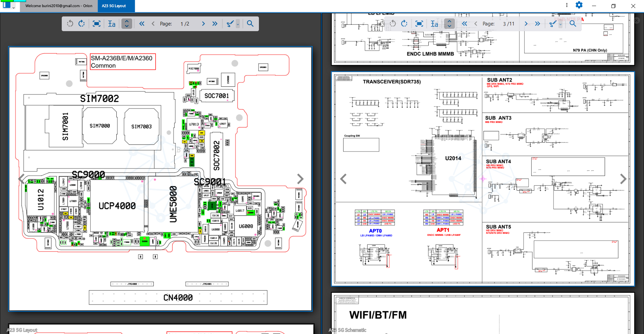644x334 pixels.
Task: Click the U6008 component on layout
Action: (246, 226)
